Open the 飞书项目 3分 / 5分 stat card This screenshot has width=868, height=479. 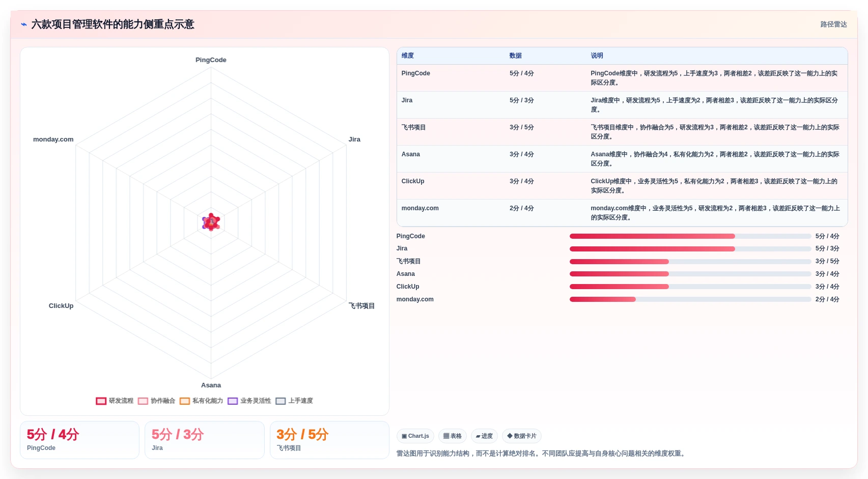[329, 440]
